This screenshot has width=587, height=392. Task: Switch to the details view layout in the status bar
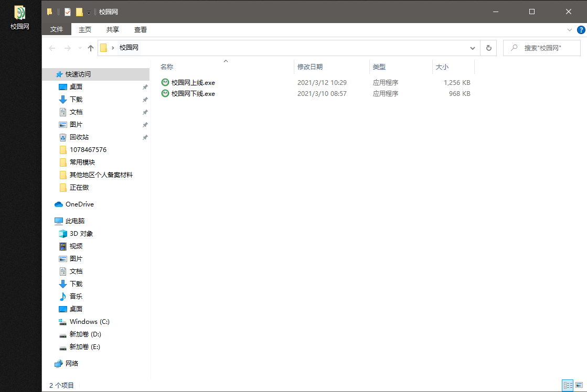click(x=567, y=385)
